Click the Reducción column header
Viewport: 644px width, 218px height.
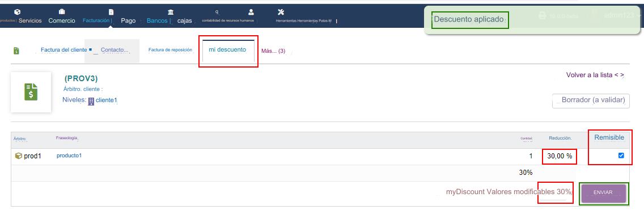[x=560, y=138]
